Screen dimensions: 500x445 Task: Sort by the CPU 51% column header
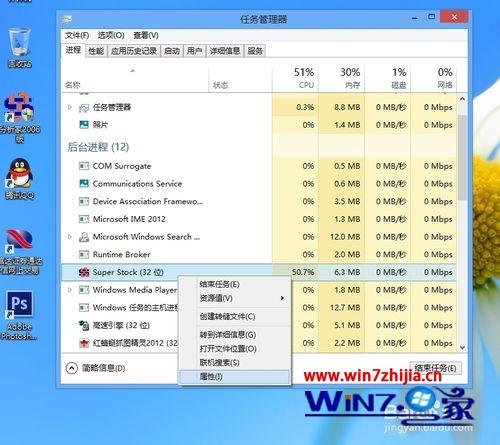pos(295,78)
